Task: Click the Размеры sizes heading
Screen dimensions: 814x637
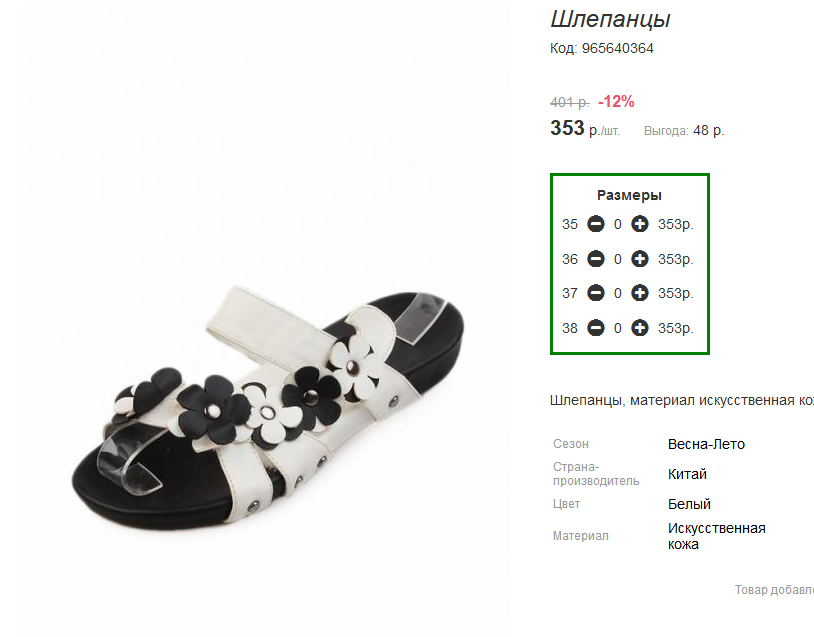Action: [x=629, y=195]
